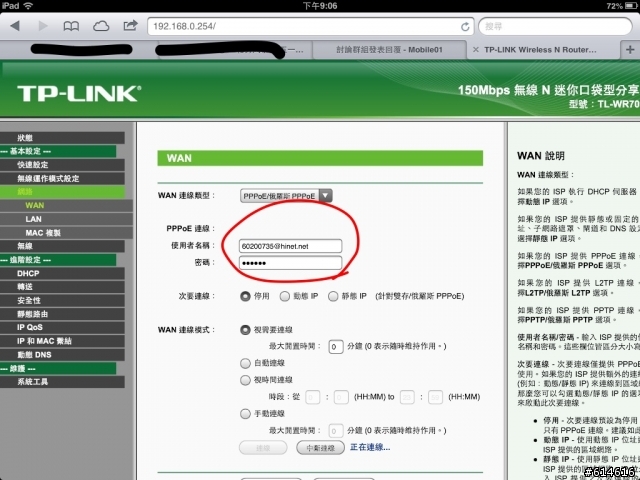Click the 中斷連線 disconnect button
Image resolution: width=640 pixels, height=480 pixels.
click(320, 448)
